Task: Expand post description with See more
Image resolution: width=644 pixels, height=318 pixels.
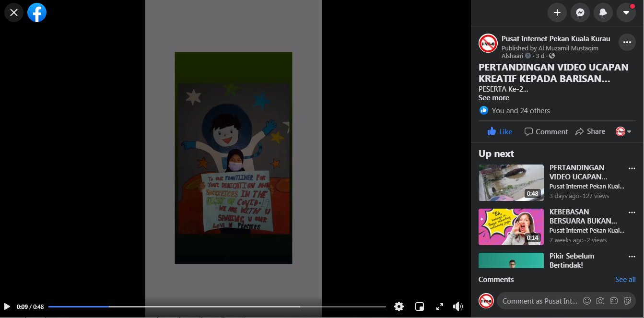Action: point(493,98)
